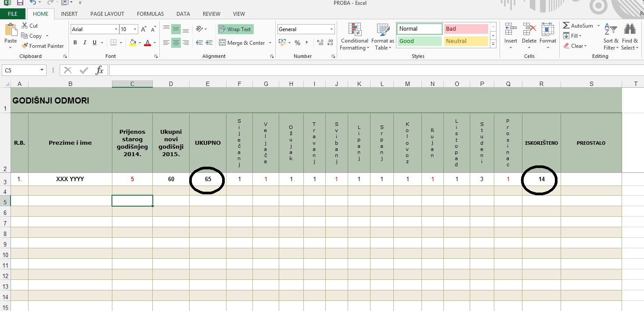Open Conditional Formatting menu

click(x=354, y=37)
